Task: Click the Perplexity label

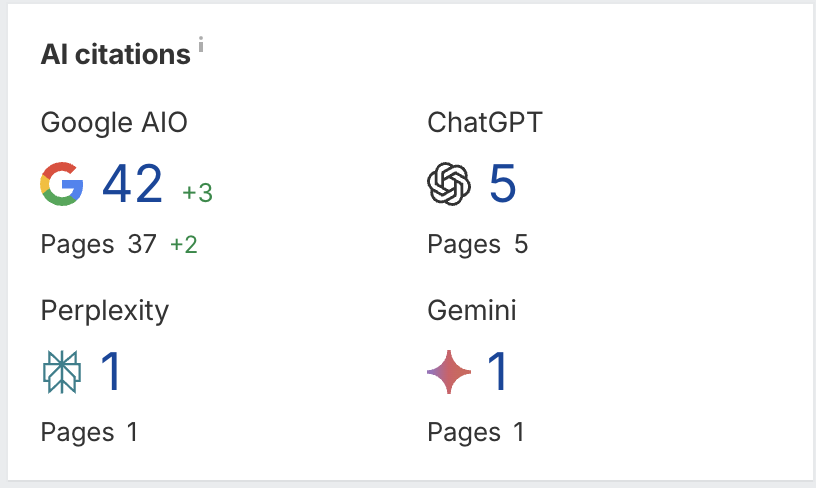Action: [105, 311]
